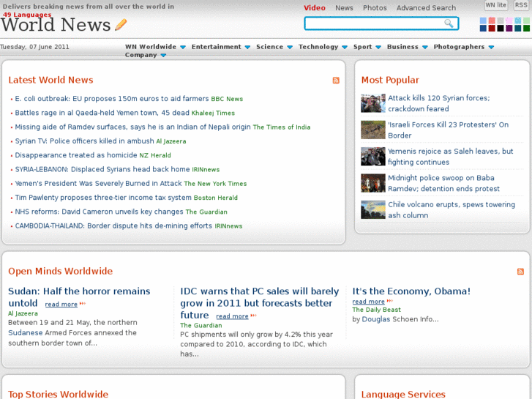This screenshot has width=532, height=399.
Task: Click the RSS button at top right
Action: tap(521, 5)
